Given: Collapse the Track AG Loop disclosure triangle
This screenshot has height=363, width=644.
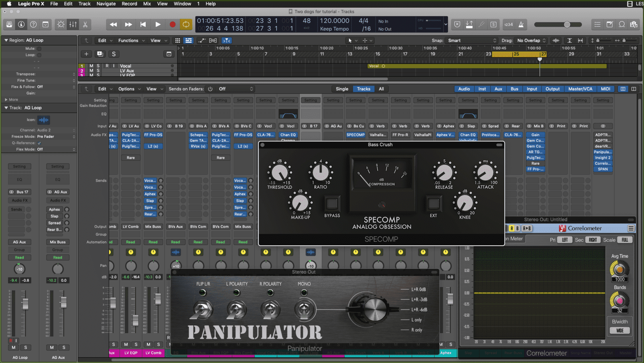Looking at the screenshot, I should (6, 108).
